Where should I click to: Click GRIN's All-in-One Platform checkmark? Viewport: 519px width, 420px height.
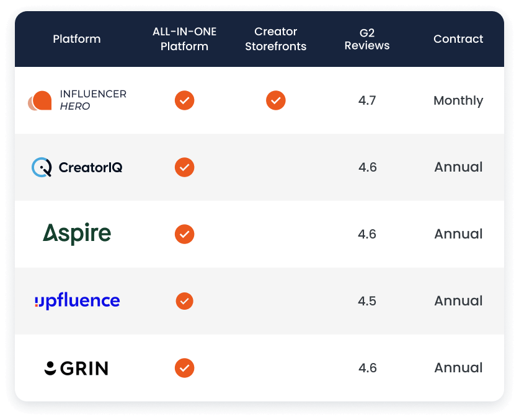(x=184, y=368)
